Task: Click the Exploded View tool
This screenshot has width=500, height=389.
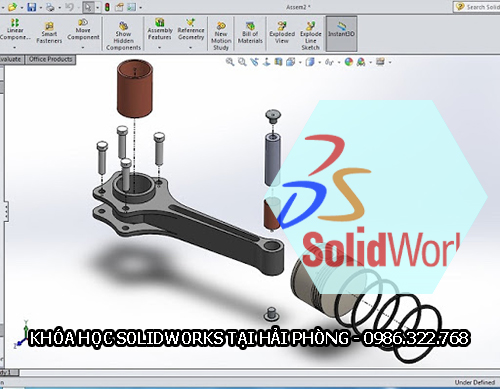Action: coord(282,33)
